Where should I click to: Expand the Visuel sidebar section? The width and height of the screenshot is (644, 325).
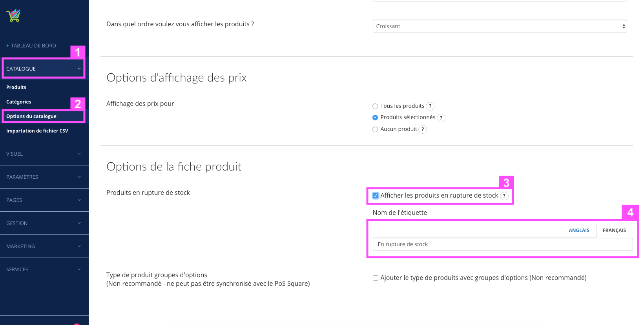pos(44,154)
